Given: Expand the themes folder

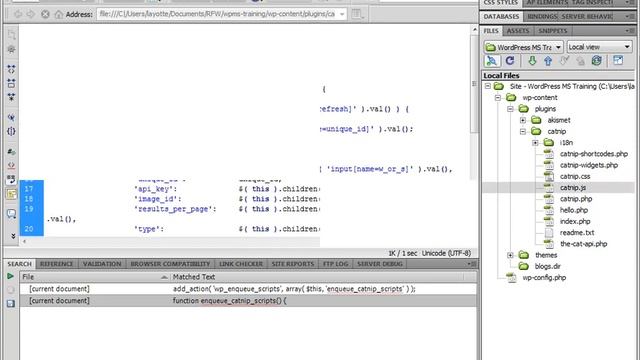Looking at the screenshot, I should (x=510, y=255).
